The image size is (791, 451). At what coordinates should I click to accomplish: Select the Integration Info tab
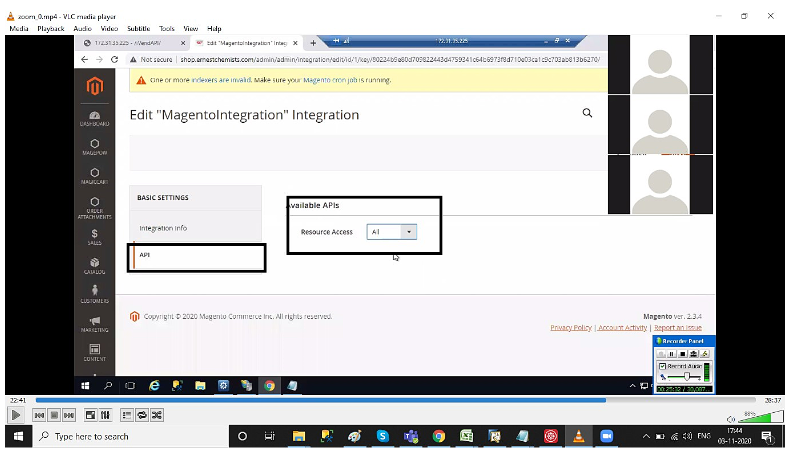click(x=196, y=228)
